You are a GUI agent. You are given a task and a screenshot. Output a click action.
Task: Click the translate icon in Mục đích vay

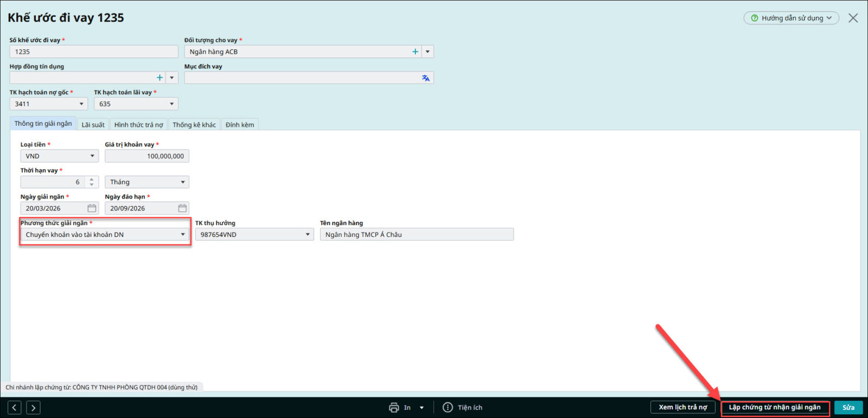426,78
